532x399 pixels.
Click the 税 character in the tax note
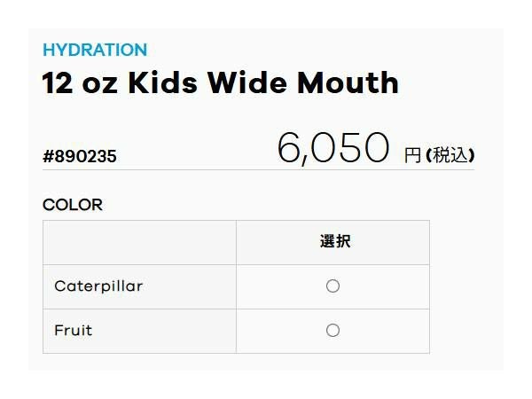tap(442, 156)
